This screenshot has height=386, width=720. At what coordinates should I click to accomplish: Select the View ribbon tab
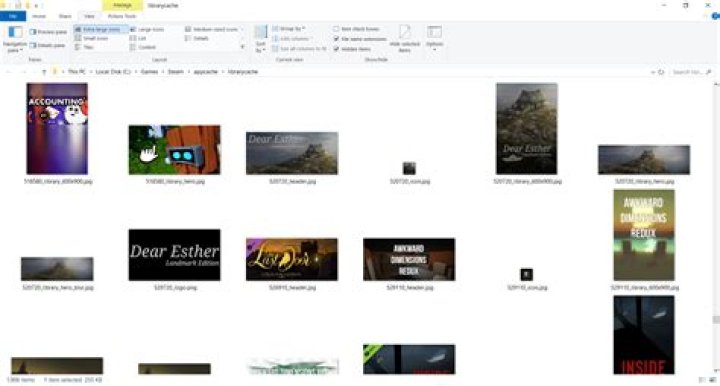(89, 16)
